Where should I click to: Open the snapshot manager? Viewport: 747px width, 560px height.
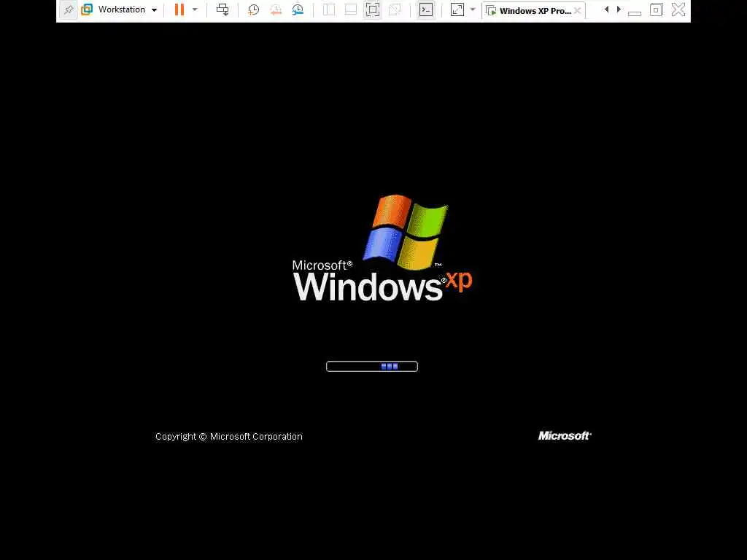coord(298,9)
